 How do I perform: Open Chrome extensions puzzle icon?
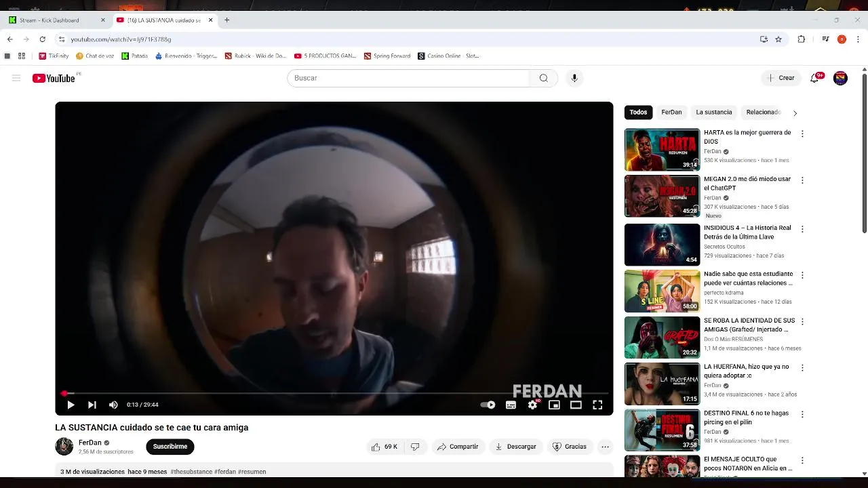tap(801, 39)
